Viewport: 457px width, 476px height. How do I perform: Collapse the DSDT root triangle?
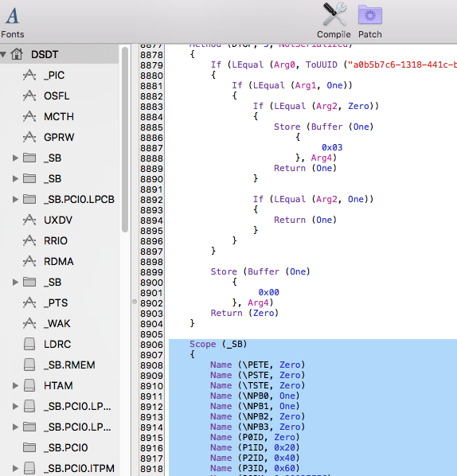point(3,55)
